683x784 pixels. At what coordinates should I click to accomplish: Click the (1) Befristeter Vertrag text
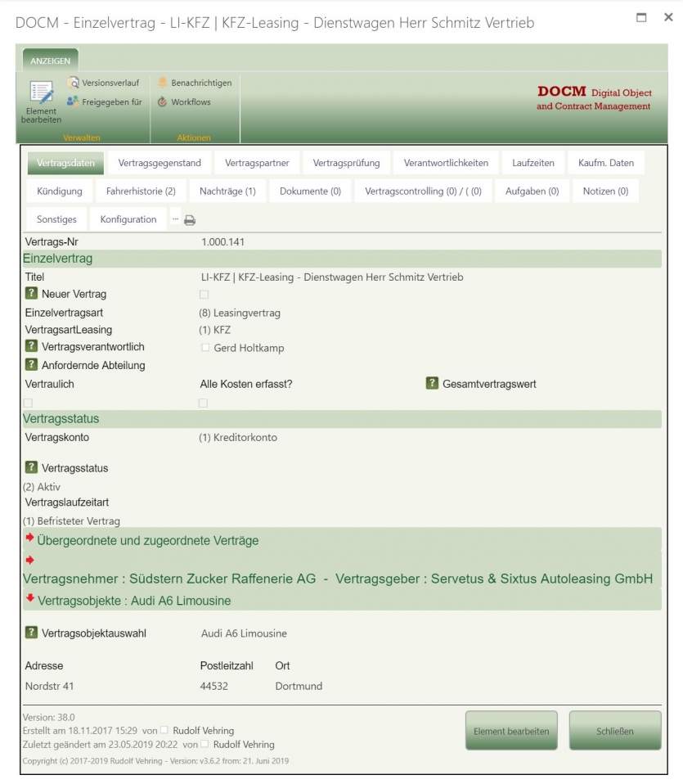tap(71, 521)
